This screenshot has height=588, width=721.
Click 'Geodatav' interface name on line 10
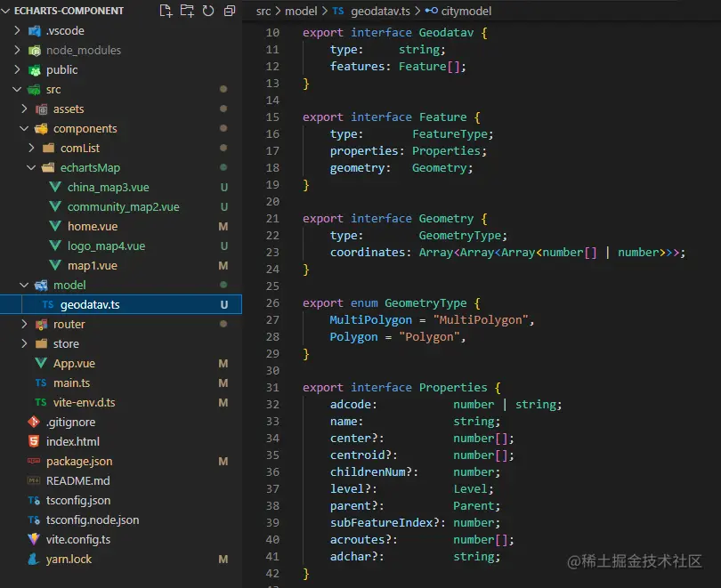click(x=446, y=33)
